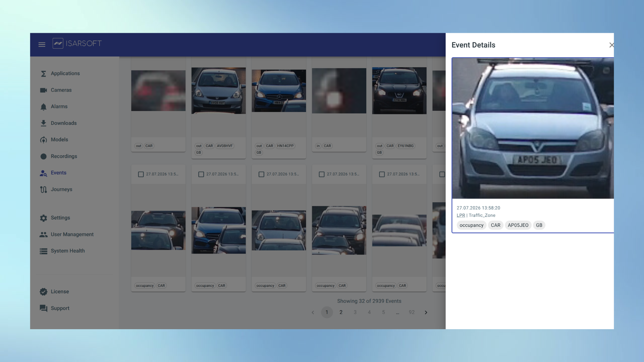Screen dimensions: 644x362
Task: Click the Settings gear icon
Action: (43, 218)
